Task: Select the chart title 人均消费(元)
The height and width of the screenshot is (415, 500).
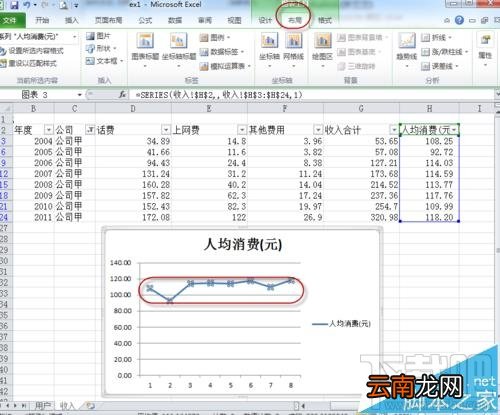Action: 243,245
